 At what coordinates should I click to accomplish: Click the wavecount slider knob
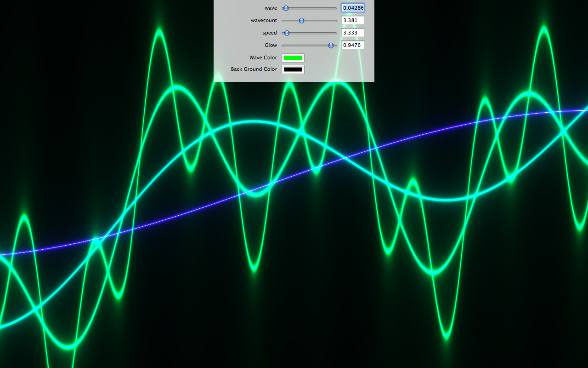pos(301,21)
